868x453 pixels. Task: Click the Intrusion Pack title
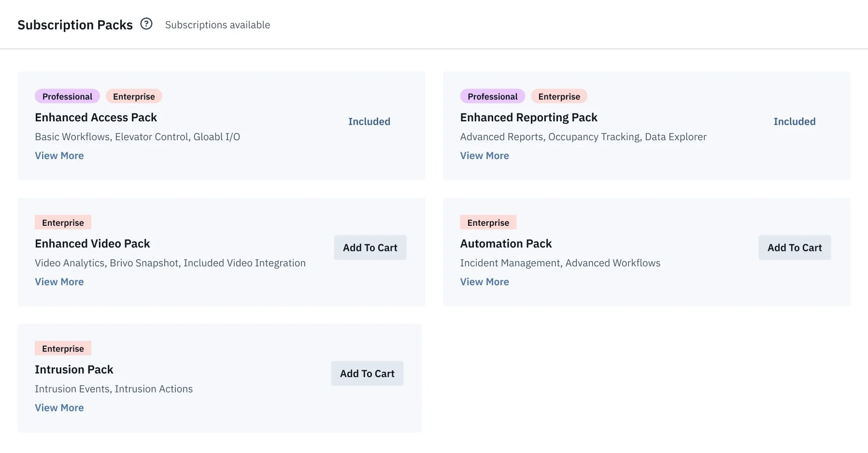pos(74,370)
